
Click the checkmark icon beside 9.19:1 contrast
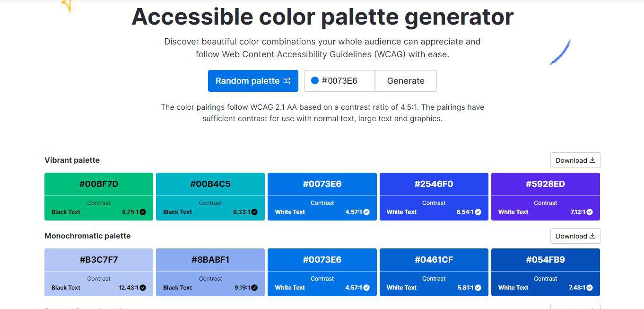(254, 288)
